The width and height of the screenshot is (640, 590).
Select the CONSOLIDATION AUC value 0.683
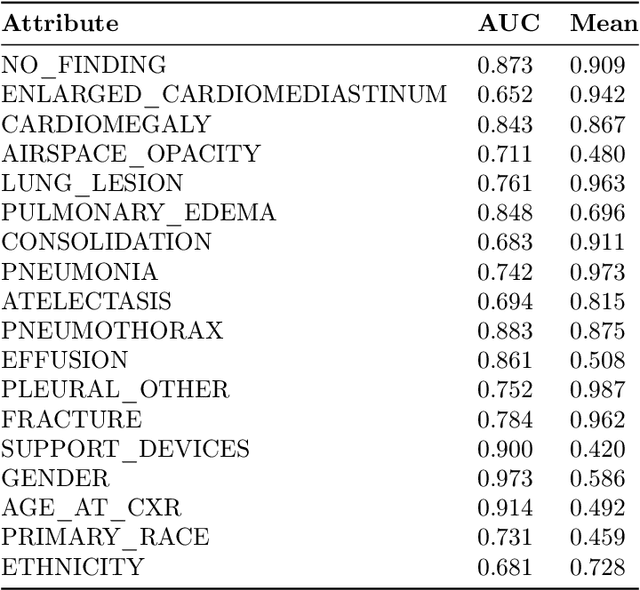pos(505,242)
